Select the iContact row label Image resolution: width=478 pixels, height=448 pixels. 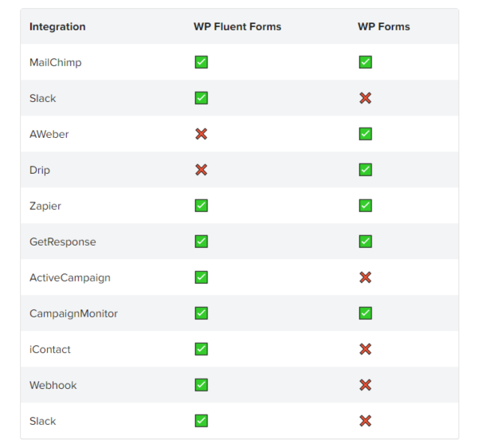(49, 349)
